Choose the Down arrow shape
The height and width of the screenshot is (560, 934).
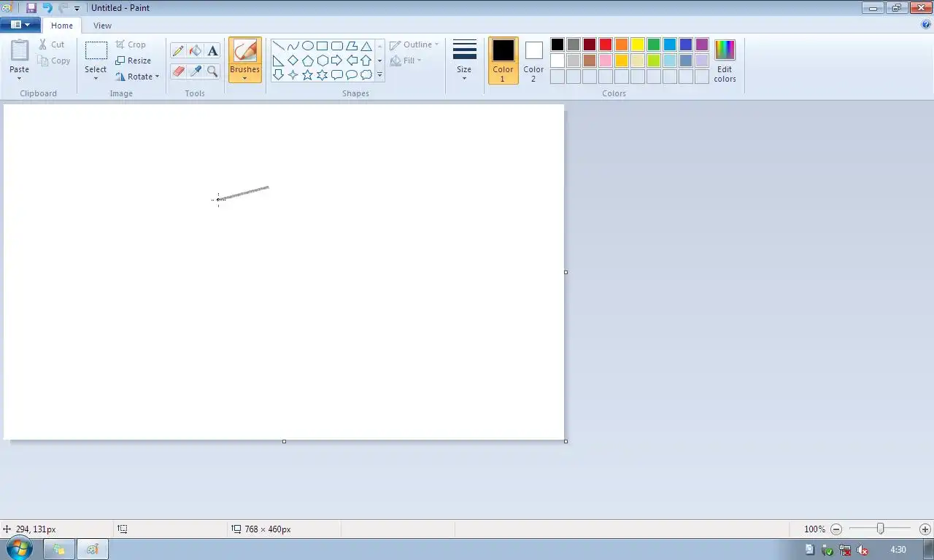tap(279, 74)
